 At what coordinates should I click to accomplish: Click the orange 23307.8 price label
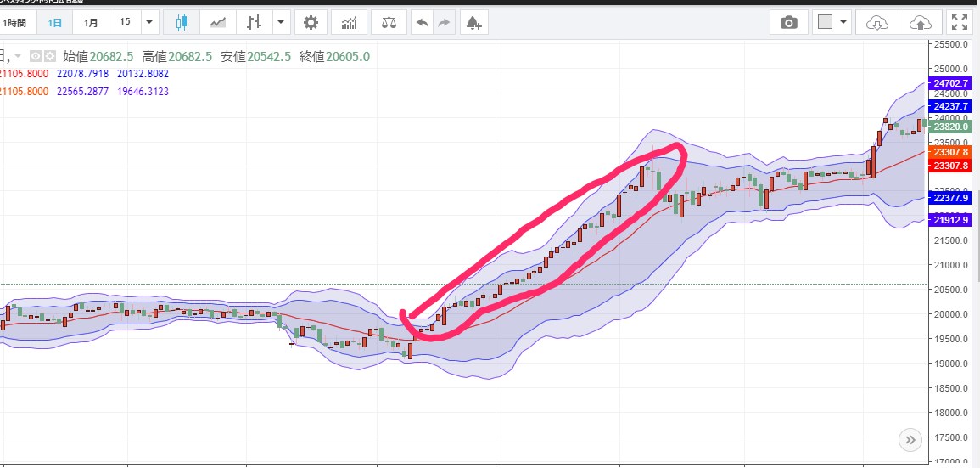951,152
